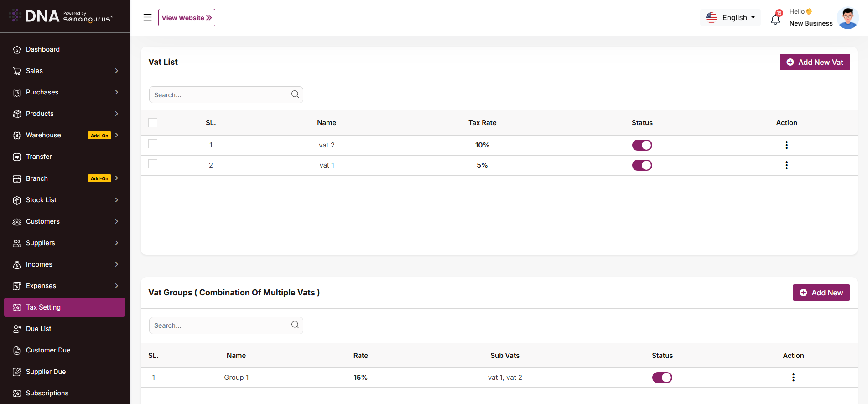Click search magnifier in Vat Groups
This screenshot has height=404, width=868.
295,325
